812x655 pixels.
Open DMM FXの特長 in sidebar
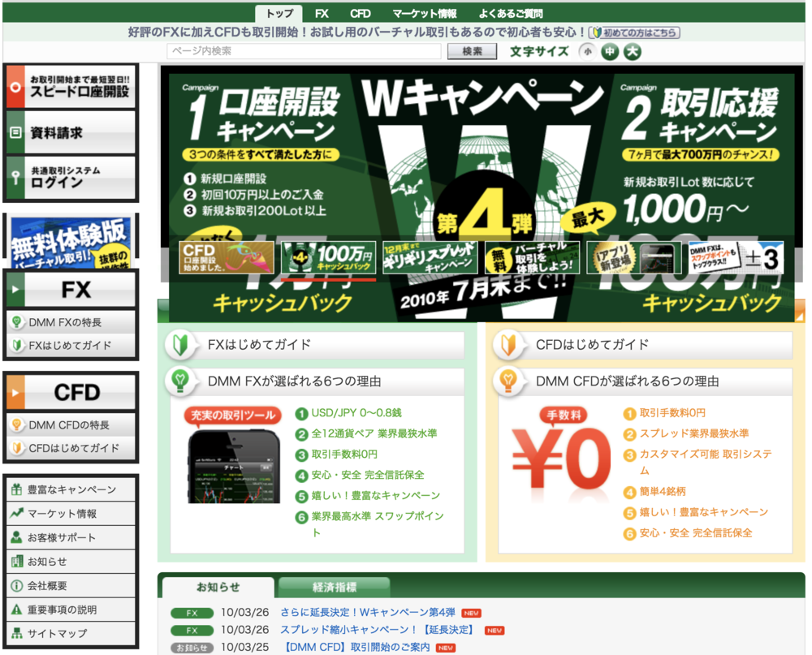tap(71, 322)
